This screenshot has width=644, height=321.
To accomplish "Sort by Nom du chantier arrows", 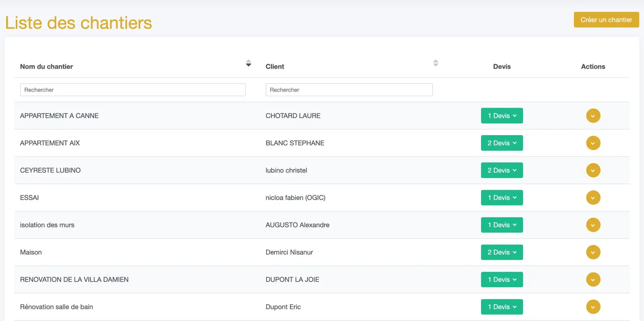I will 249,63.
